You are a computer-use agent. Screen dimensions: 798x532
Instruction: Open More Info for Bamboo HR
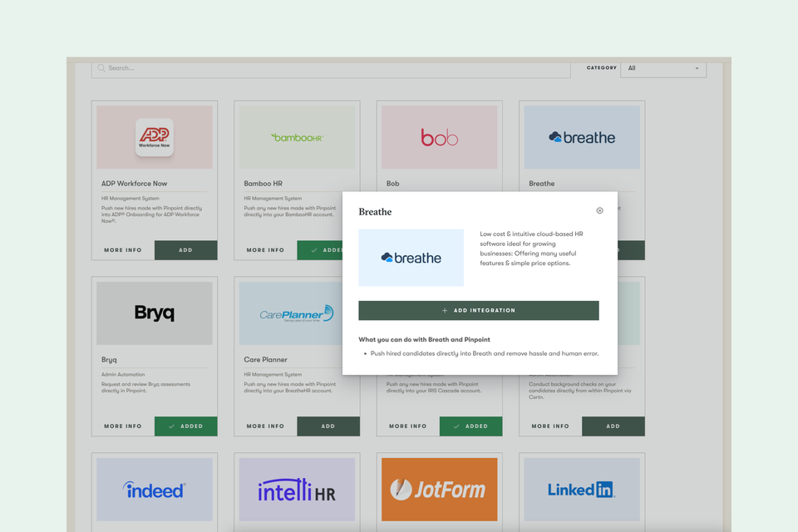[x=265, y=250]
